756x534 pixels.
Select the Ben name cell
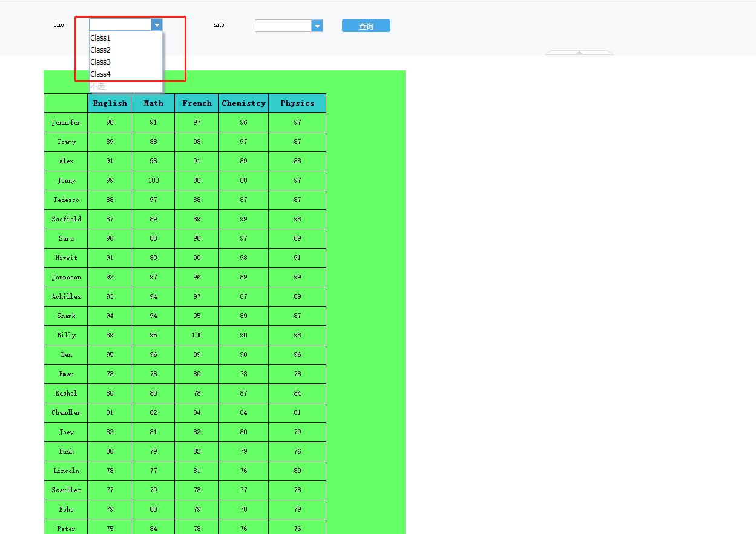coord(66,354)
